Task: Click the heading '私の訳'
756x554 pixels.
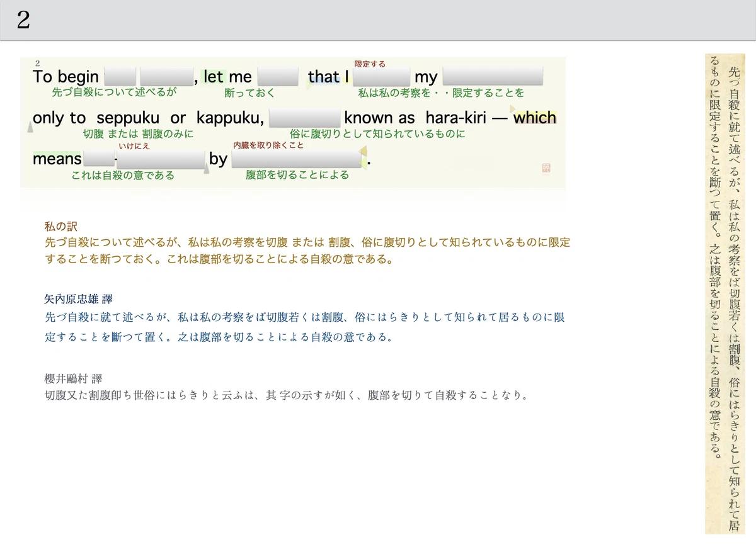Action: coord(61,227)
